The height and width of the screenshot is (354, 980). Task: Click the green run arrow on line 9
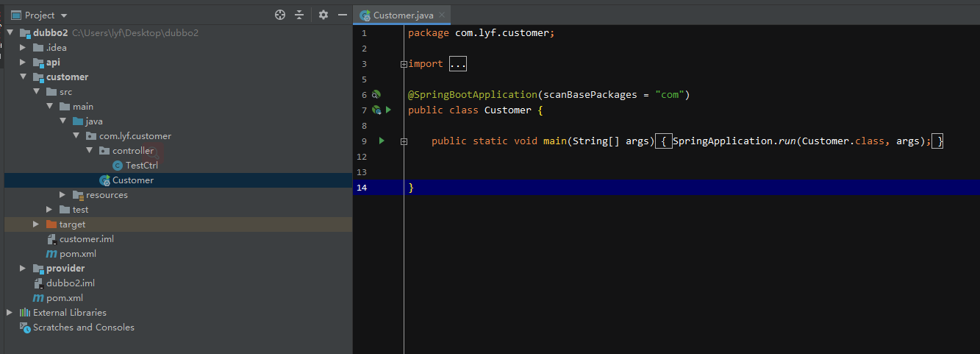381,140
